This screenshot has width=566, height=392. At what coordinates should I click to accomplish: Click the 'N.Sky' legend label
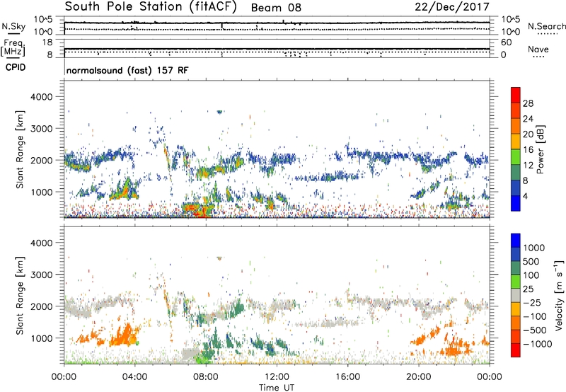[x=13, y=26]
